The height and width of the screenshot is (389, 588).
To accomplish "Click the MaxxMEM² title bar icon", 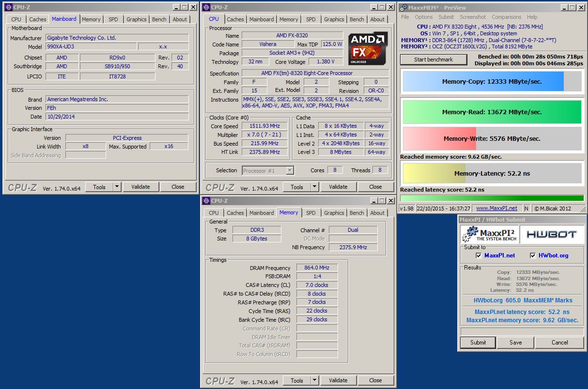I will [403, 7].
